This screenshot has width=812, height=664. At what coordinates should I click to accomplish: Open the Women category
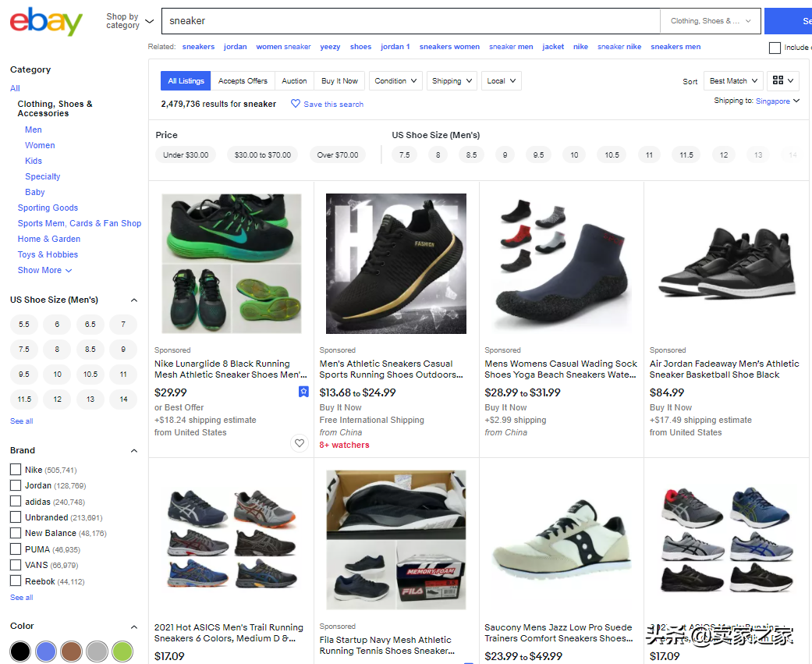(x=40, y=145)
